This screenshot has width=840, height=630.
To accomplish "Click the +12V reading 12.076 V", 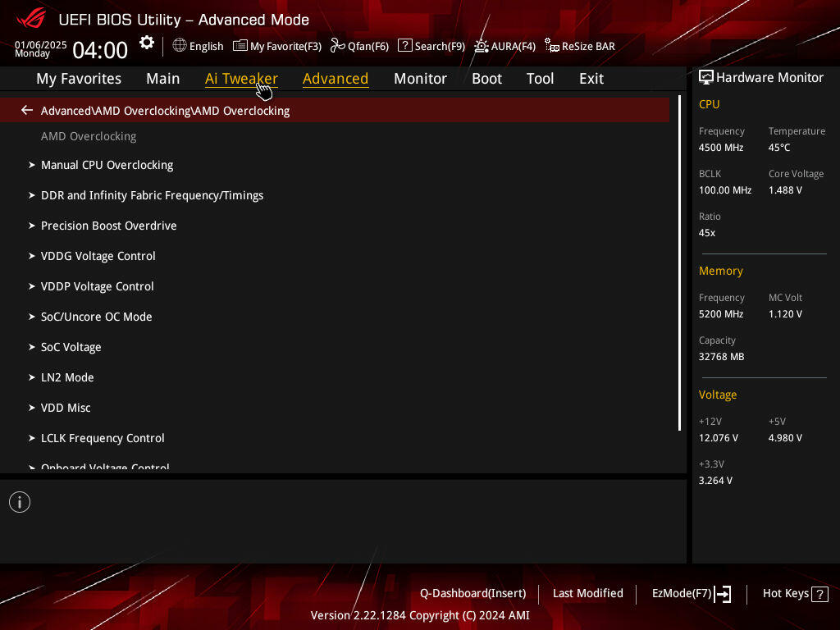I will [x=719, y=438].
